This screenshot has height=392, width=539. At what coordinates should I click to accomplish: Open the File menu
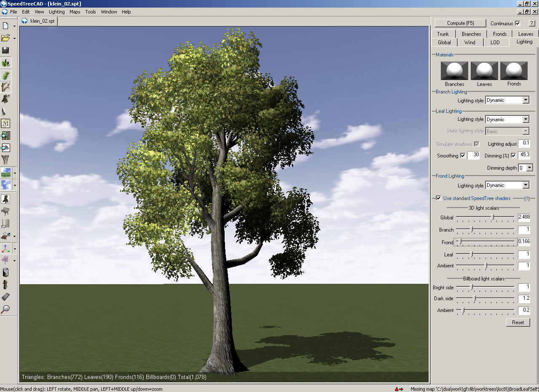[13, 12]
